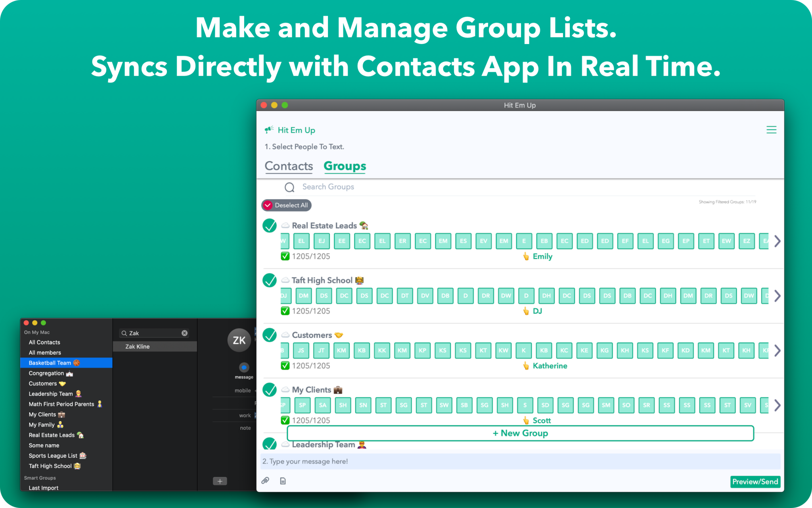The height and width of the screenshot is (508, 812).
Task: Click the Hit Em Up megaphone logo
Action: (x=269, y=130)
